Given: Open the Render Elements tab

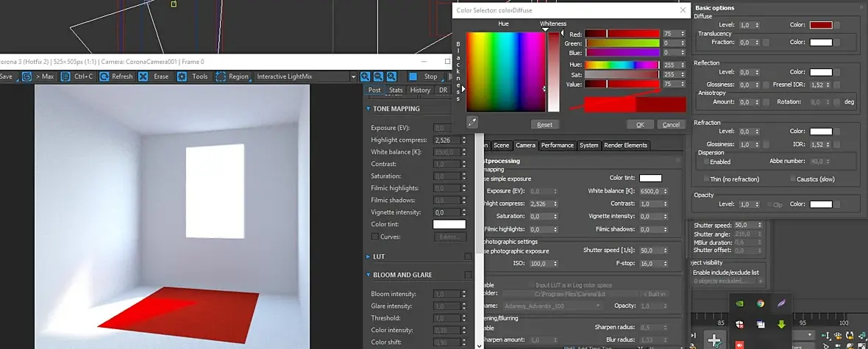Looking at the screenshot, I should tap(625, 145).
